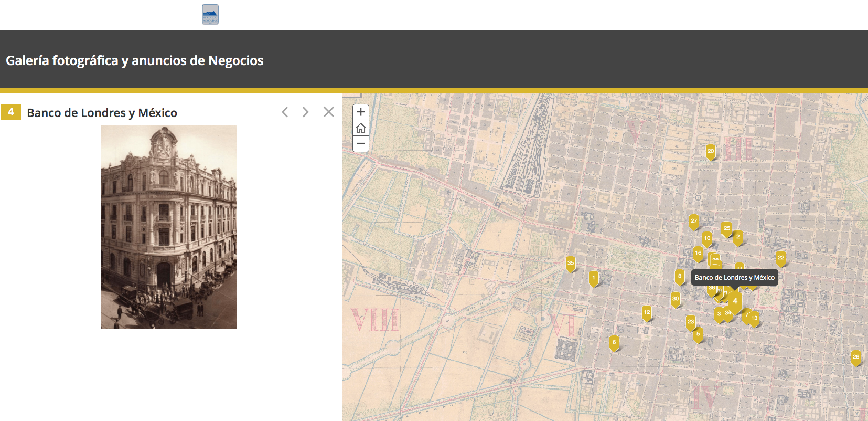Select map marker number 12

647,313
